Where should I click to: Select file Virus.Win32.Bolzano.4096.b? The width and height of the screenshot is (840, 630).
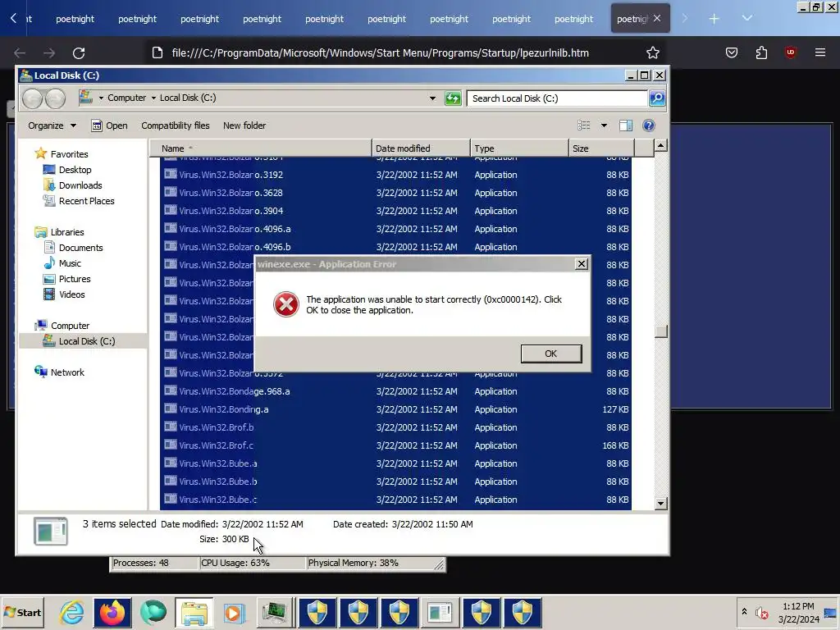tap(396, 247)
